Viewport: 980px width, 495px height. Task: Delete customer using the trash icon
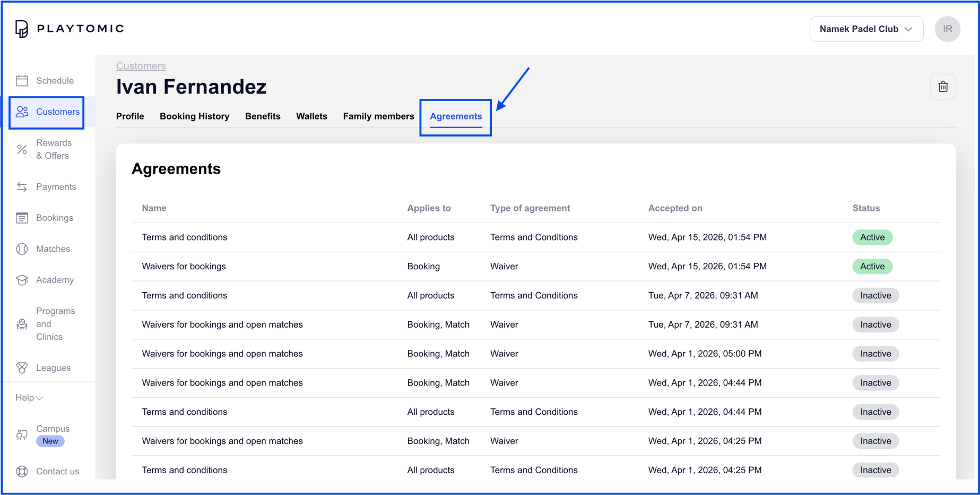(x=943, y=87)
